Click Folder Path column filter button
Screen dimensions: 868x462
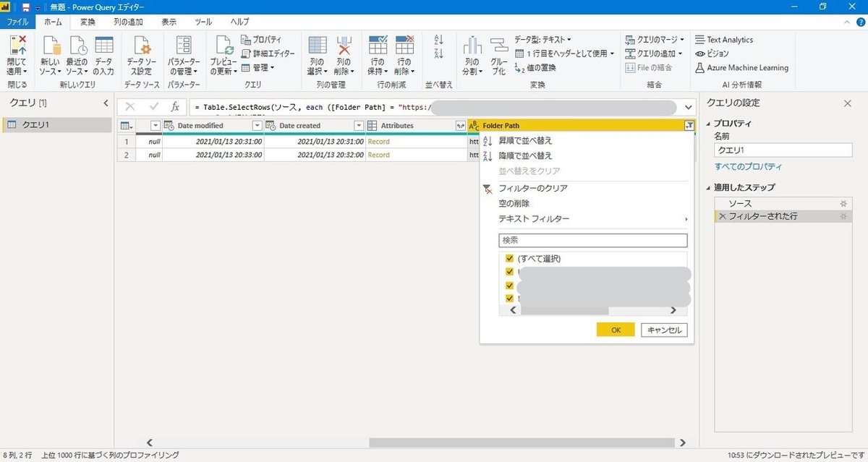point(688,126)
